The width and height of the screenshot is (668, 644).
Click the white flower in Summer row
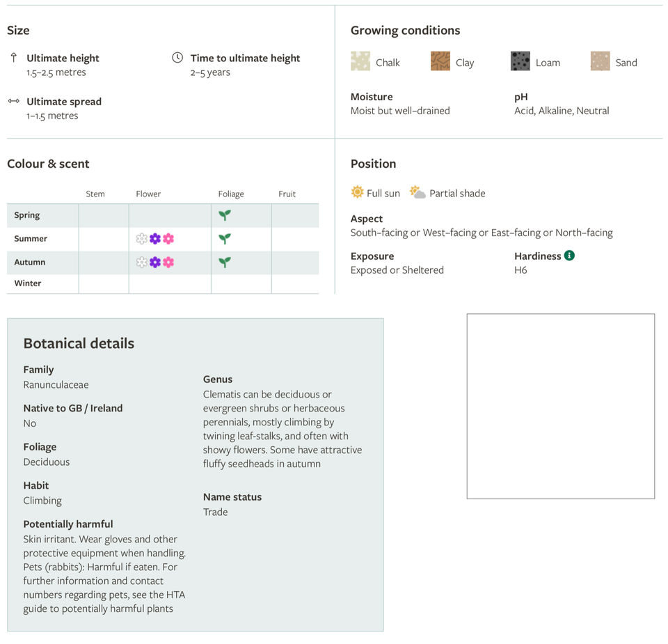pyautogui.click(x=142, y=239)
